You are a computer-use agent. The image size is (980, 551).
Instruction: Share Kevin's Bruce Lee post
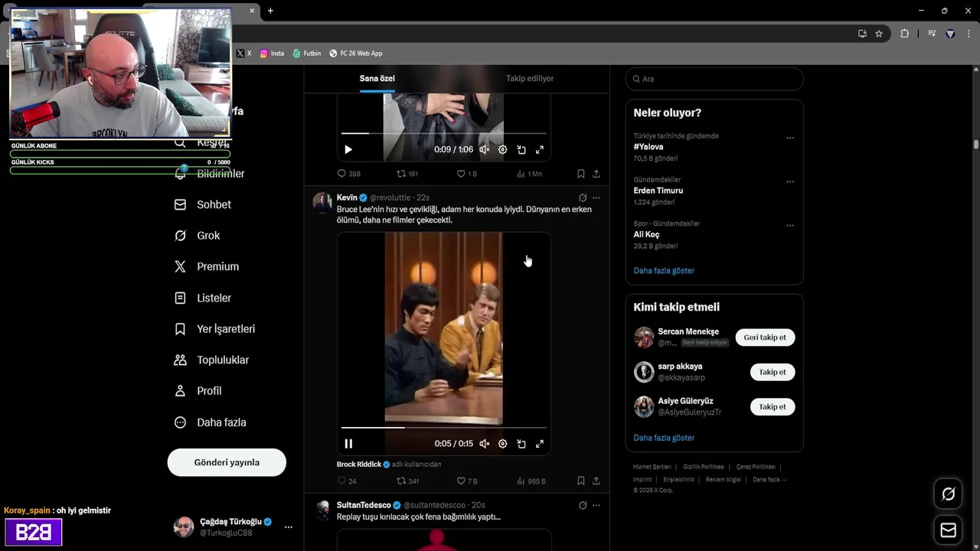click(596, 481)
